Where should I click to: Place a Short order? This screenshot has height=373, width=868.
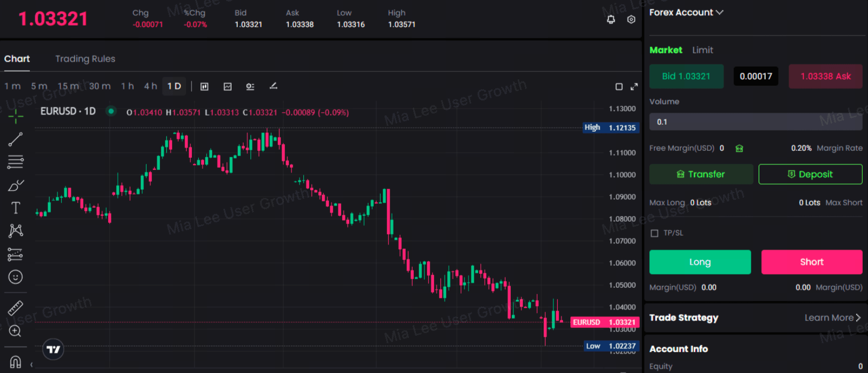pos(811,262)
